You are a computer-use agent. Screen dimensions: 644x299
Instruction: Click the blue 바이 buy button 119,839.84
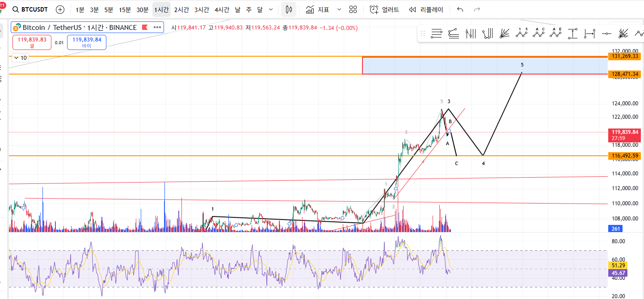point(87,42)
